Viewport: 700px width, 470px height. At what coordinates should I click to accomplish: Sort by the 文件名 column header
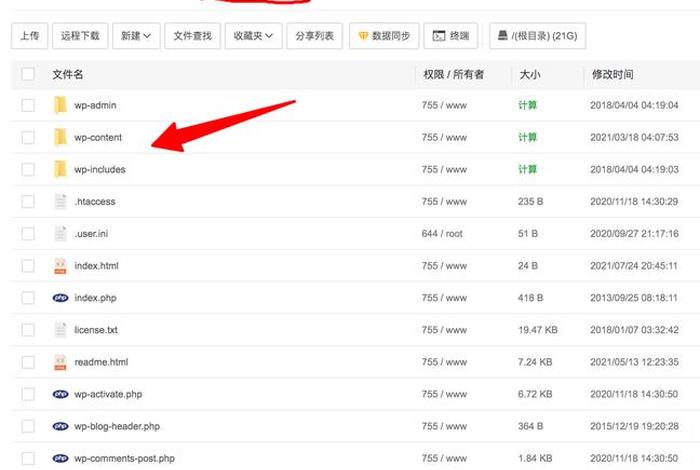point(68,74)
